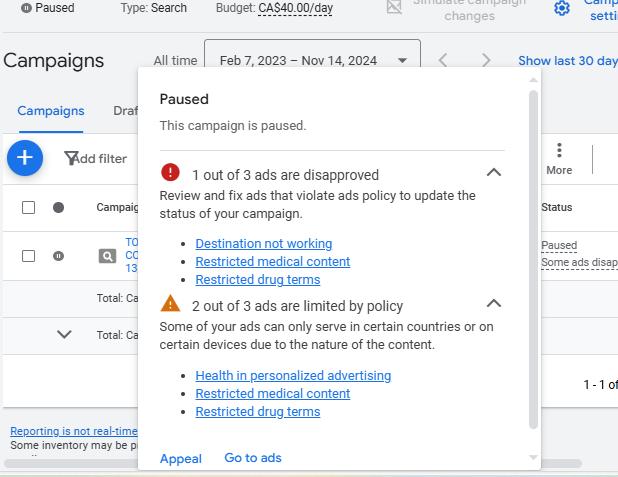Tick the campaign row checkbox

coord(28,256)
